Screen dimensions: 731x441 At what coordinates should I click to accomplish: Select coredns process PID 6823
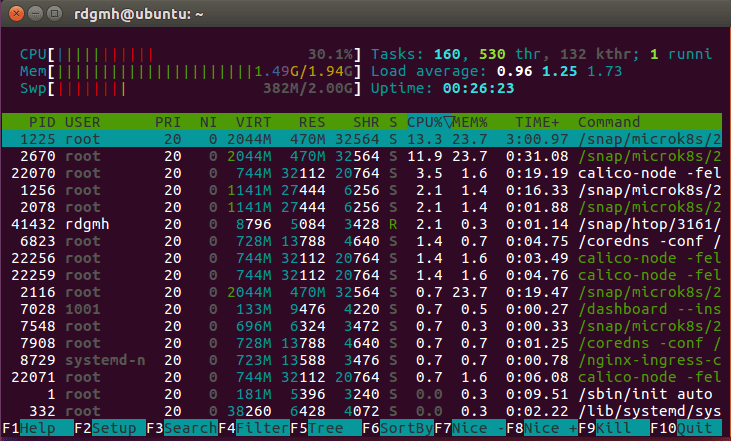362,241
